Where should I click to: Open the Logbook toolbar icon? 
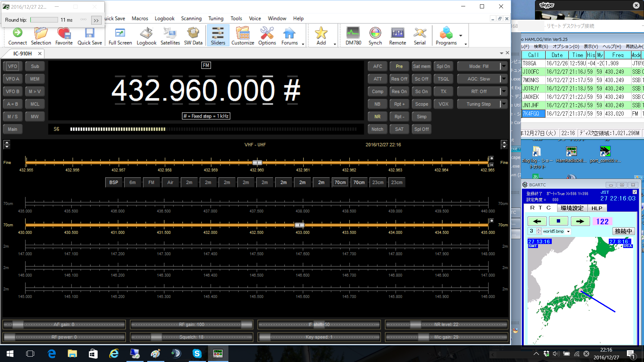pos(146,36)
